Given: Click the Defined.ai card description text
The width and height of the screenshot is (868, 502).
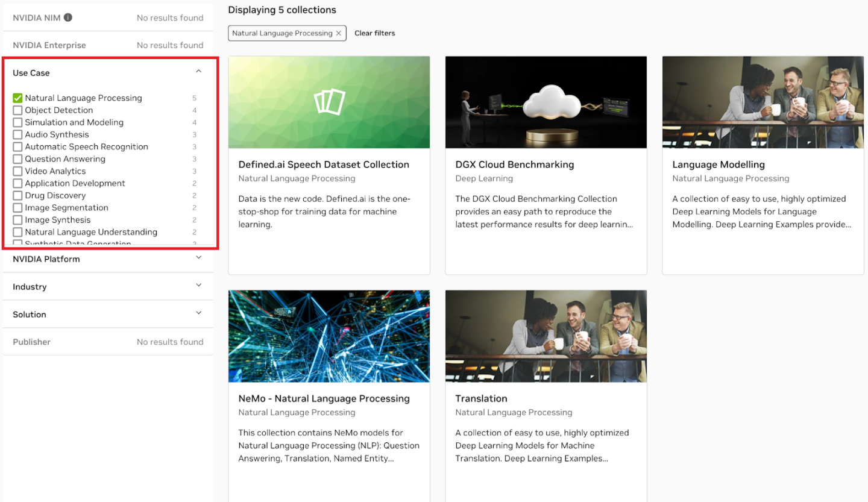Looking at the screenshot, I should pyautogui.click(x=325, y=212).
